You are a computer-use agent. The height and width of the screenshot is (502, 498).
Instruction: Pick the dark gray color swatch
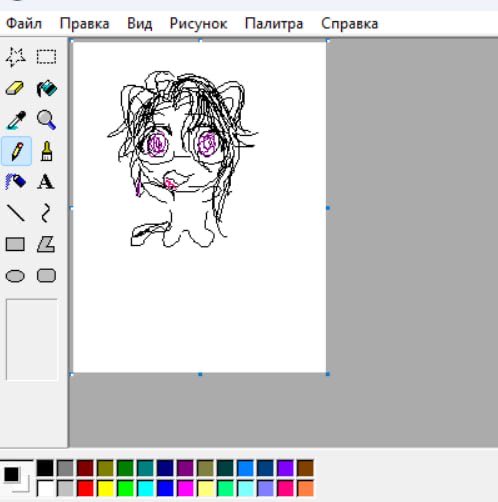pos(65,468)
